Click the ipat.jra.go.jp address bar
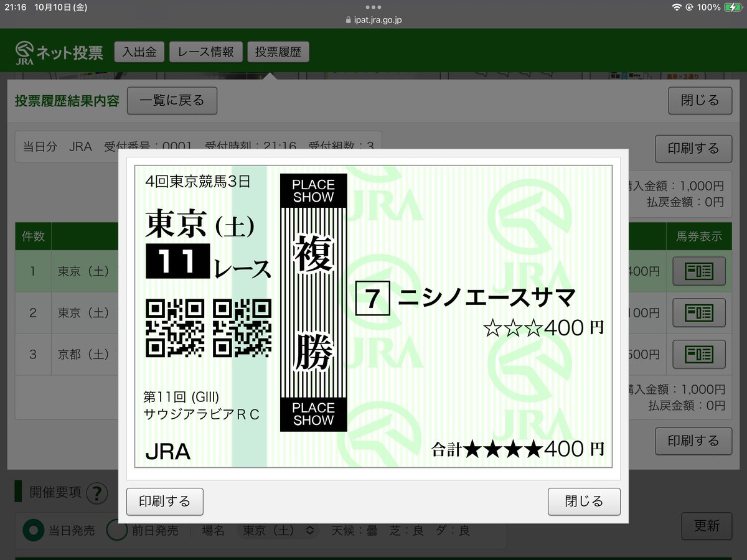Screen dimensions: 747x560 [374, 20]
